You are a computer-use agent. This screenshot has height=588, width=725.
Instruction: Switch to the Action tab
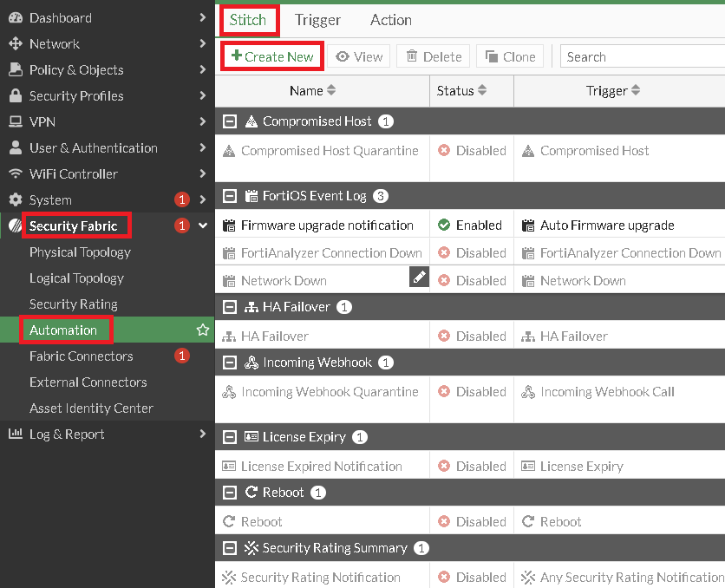point(391,20)
